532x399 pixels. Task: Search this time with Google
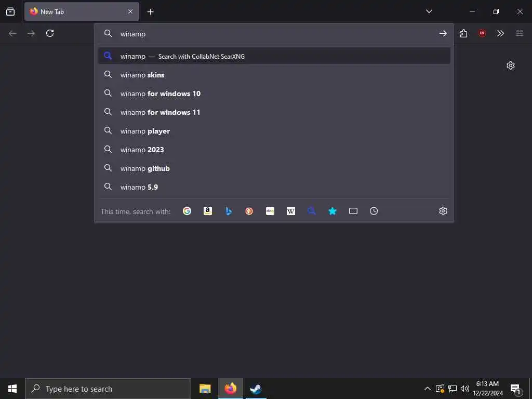187,211
